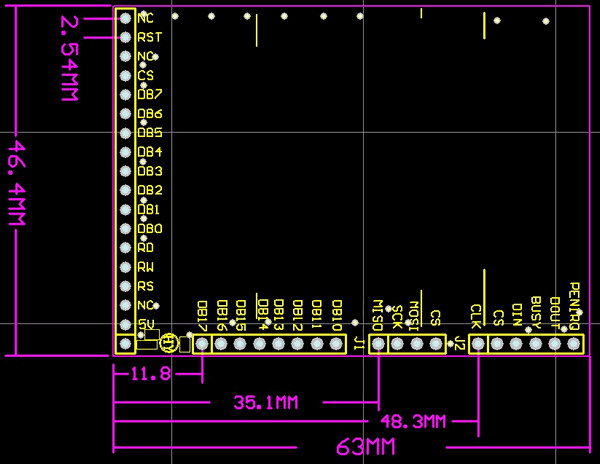
Task: Select the PENIRQ pin pad
Action: click(574, 344)
